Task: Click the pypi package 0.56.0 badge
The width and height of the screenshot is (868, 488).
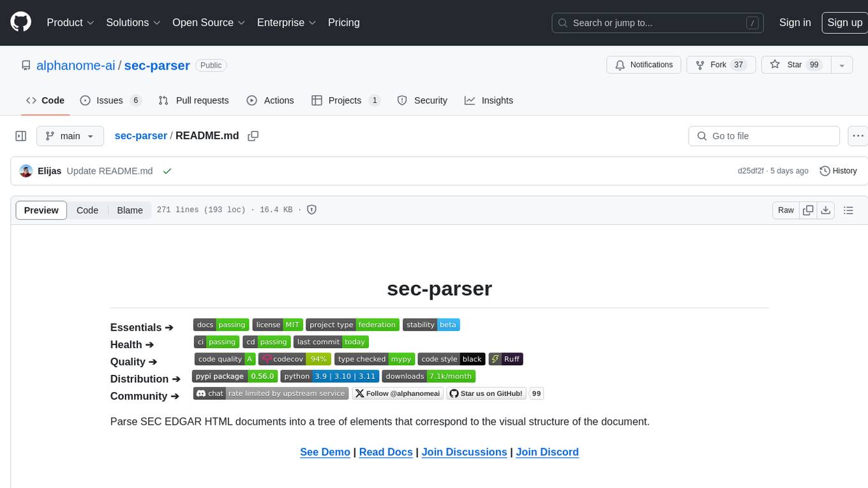Action: [235, 376]
